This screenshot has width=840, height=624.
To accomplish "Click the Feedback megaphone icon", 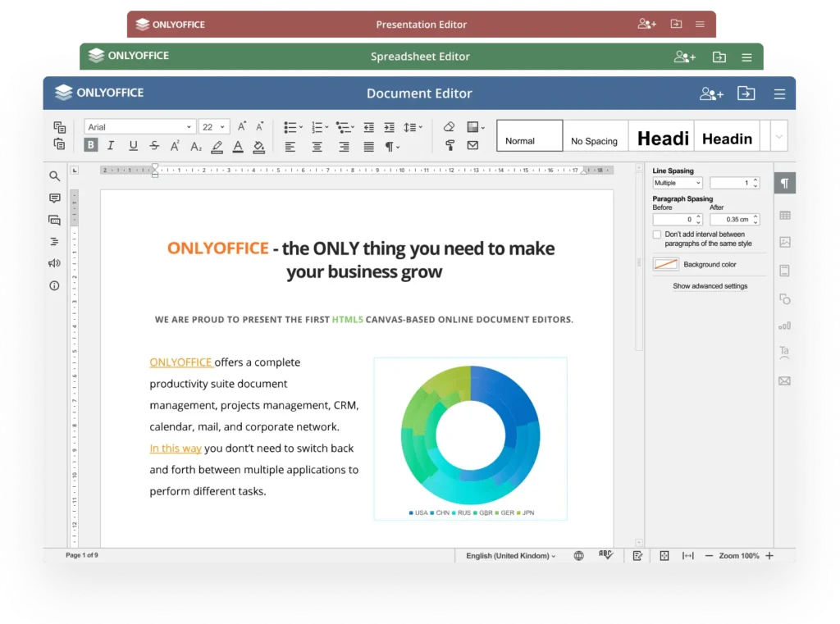I will coord(55,263).
